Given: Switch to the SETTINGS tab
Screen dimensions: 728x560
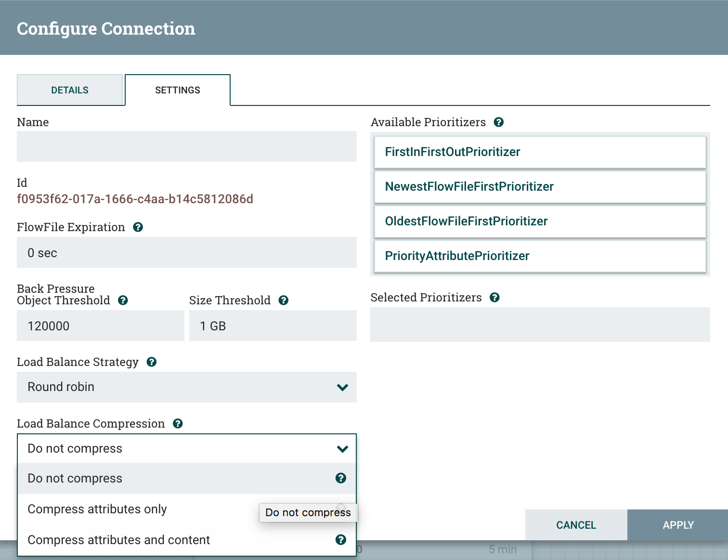Looking at the screenshot, I should click(178, 90).
